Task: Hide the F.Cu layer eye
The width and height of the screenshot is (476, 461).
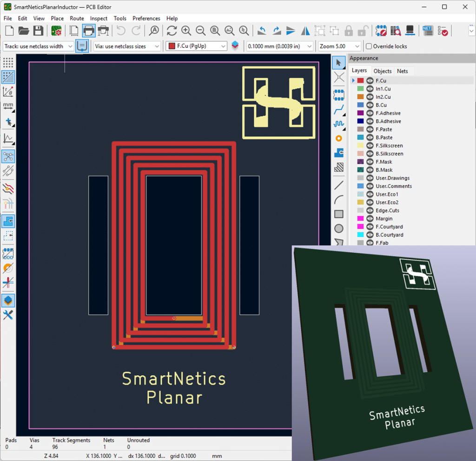Action: [370, 80]
